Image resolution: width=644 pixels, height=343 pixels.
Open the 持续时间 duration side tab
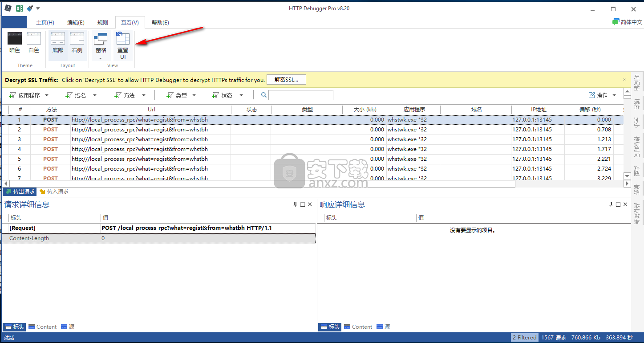pos(637,147)
